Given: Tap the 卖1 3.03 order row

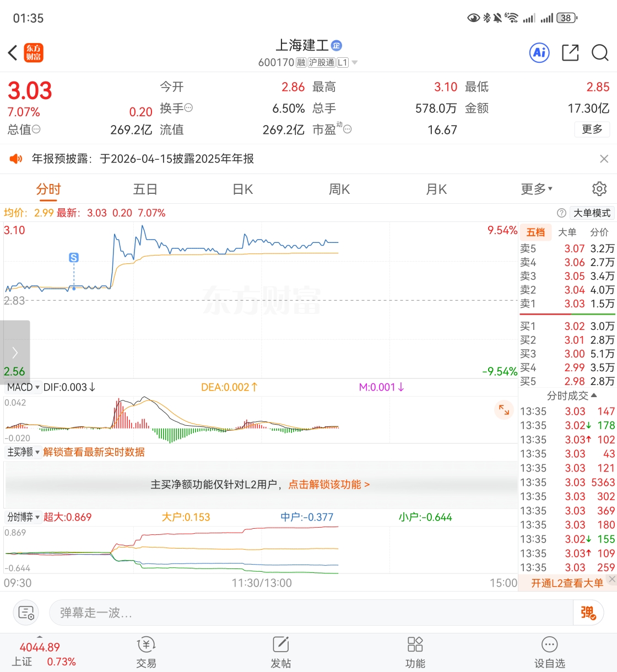Looking at the screenshot, I should [567, 304].
